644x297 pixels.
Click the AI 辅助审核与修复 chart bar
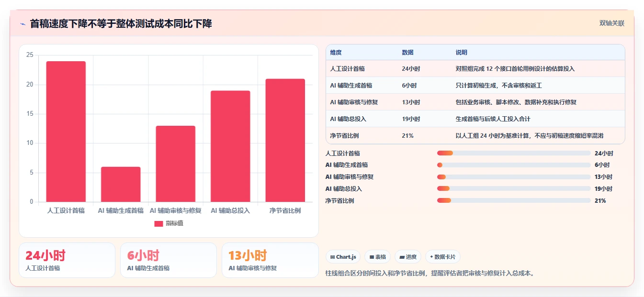point(176,164)
